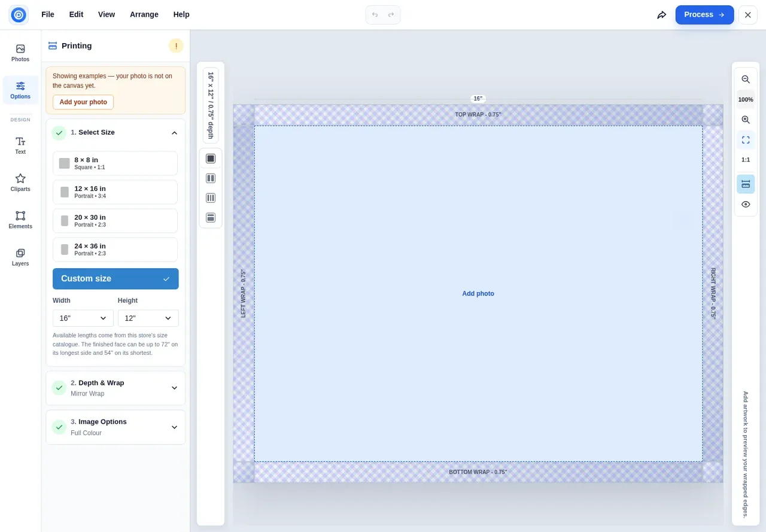This screenshot has width=766, height=532.
Task: Choose three-panel split canvas layout
Action: pyautogui.click(x=211, y=198)
